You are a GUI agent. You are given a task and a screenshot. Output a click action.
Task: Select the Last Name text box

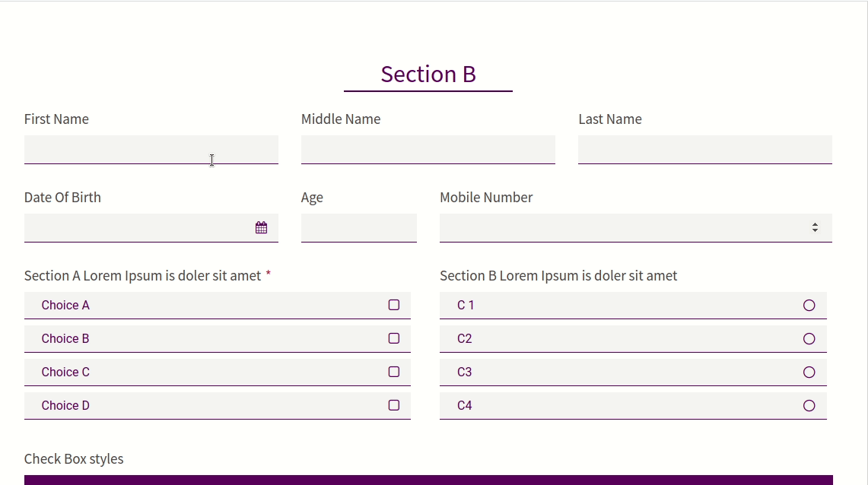tap(705, 149)
